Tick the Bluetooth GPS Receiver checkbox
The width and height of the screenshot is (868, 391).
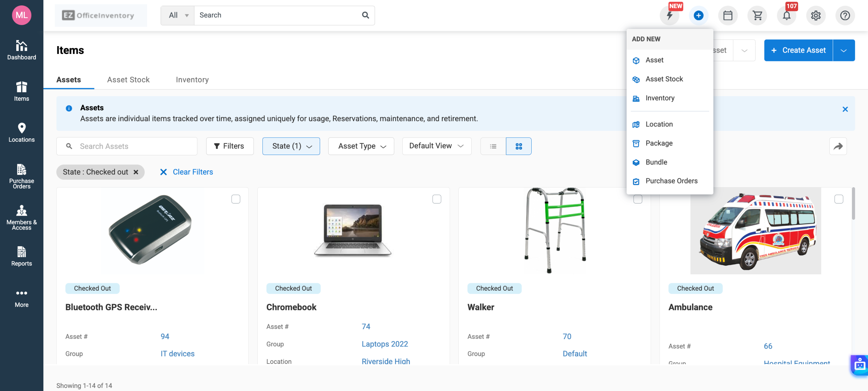tap(236, 199)
